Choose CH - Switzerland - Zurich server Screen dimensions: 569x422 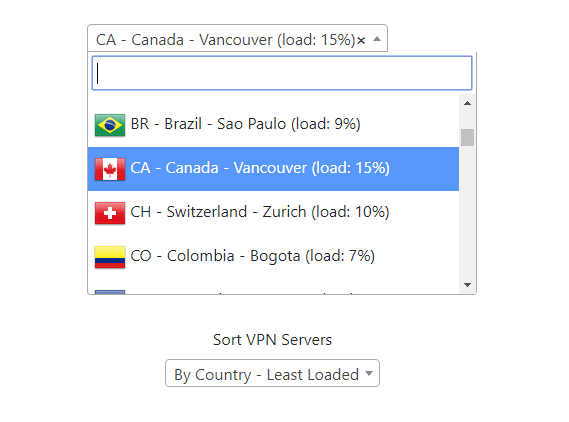pos(273,213)
